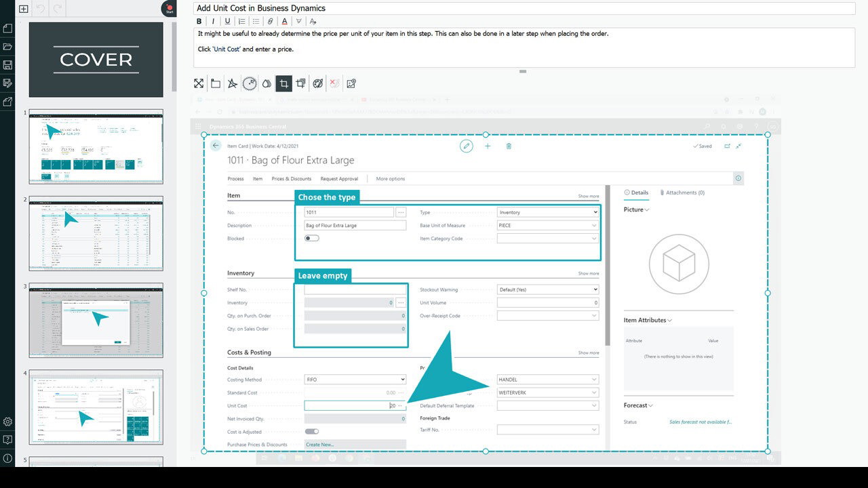Click the insert image icon in toolbar
868x488 pixels.
(351, 83)
